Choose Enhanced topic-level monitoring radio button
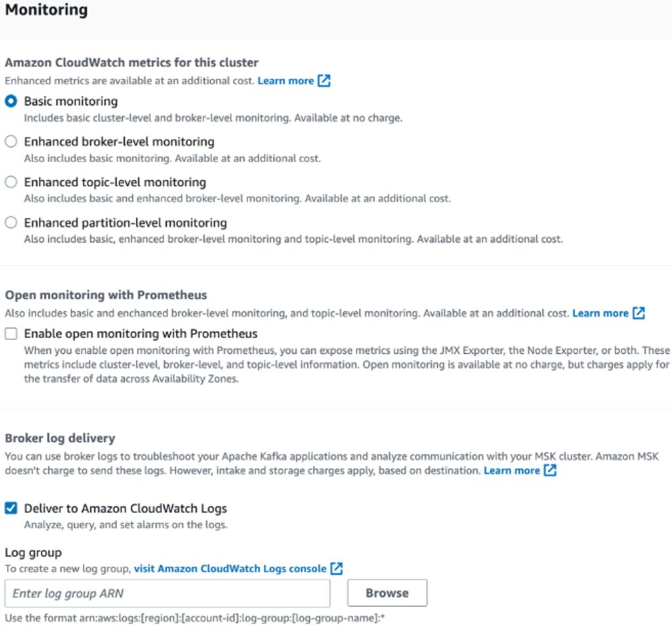Screen dimensions: 672x632 pyautogui.click(x=10, y=182)
